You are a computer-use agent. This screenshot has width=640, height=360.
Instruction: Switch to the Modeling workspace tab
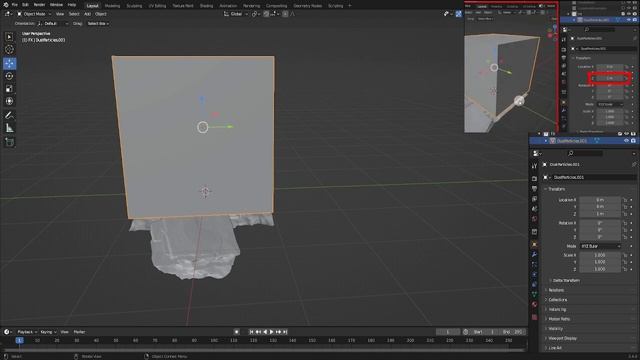click(x=112, y=6)
